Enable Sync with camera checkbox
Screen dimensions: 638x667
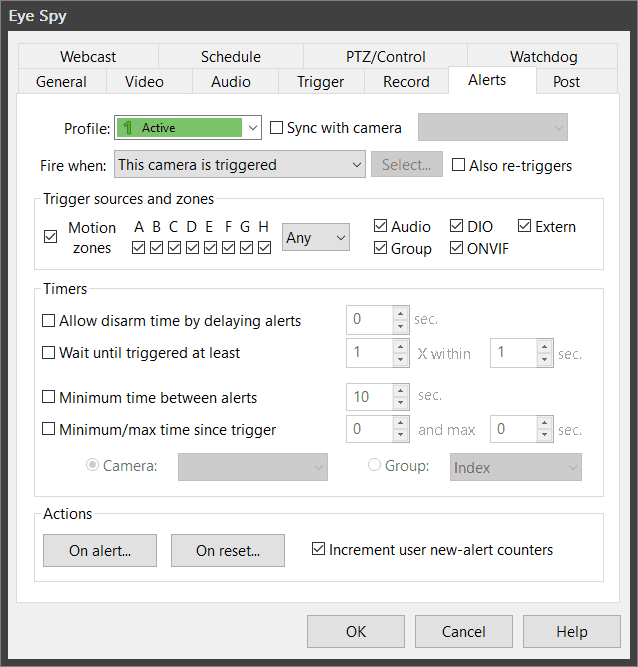click(276, 128)
